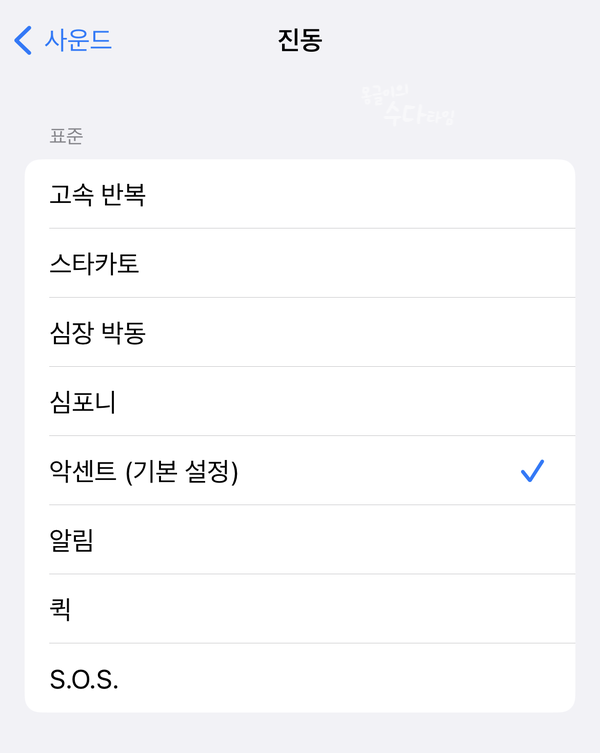Select 심장 박동 vibration pattern
The image size is (600, 753).
click(300, 332)
